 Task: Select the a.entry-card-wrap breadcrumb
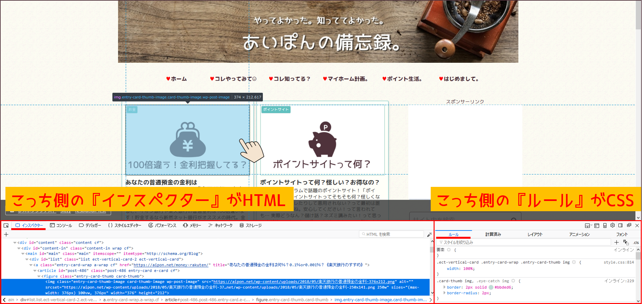(x=131, y=300)
